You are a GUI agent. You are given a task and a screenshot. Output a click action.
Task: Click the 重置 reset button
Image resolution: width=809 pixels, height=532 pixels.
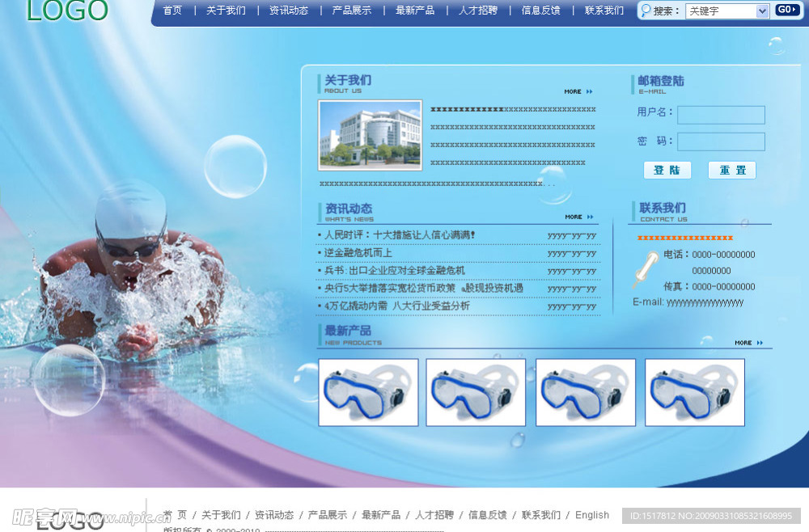click(732, 170)
